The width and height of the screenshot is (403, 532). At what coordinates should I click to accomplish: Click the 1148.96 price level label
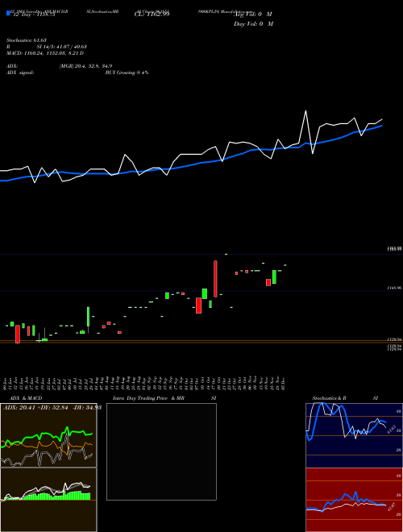click(394, 288)
